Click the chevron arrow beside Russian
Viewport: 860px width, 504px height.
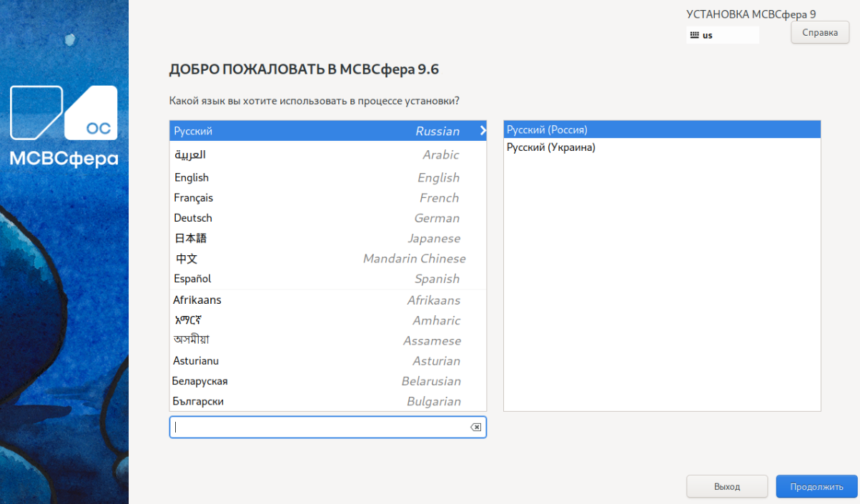coord(483,131)
